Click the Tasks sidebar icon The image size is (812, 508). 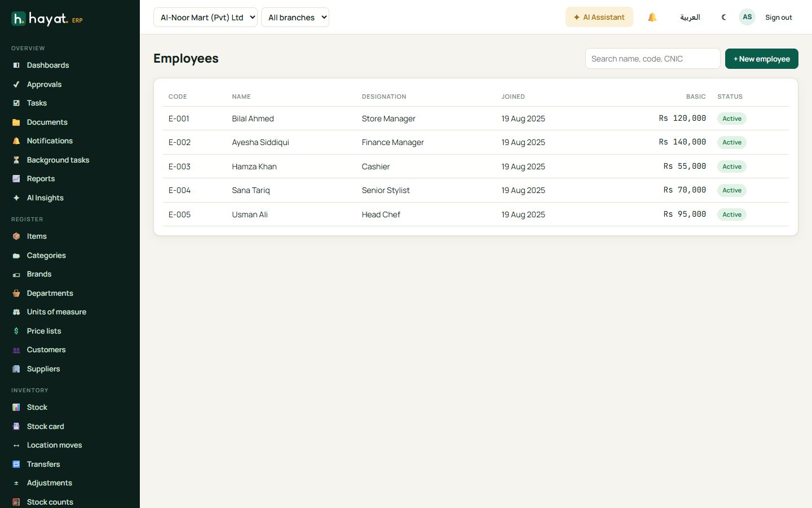[16, 103]
